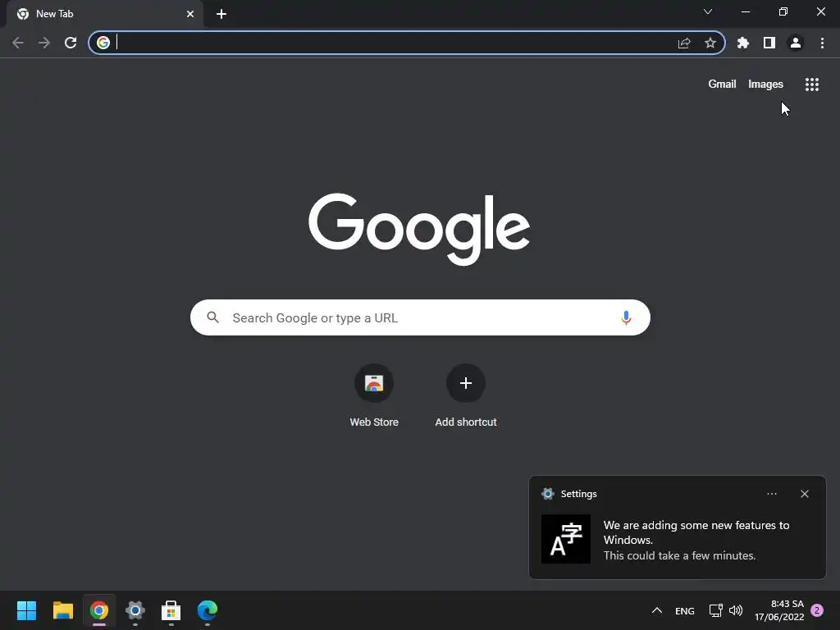Open the Chrome profile avatar

click(796, 43)
